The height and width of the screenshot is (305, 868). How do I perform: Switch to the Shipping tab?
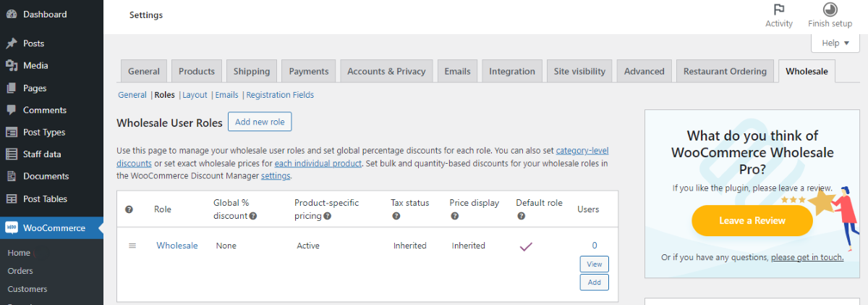click(252, 71)
